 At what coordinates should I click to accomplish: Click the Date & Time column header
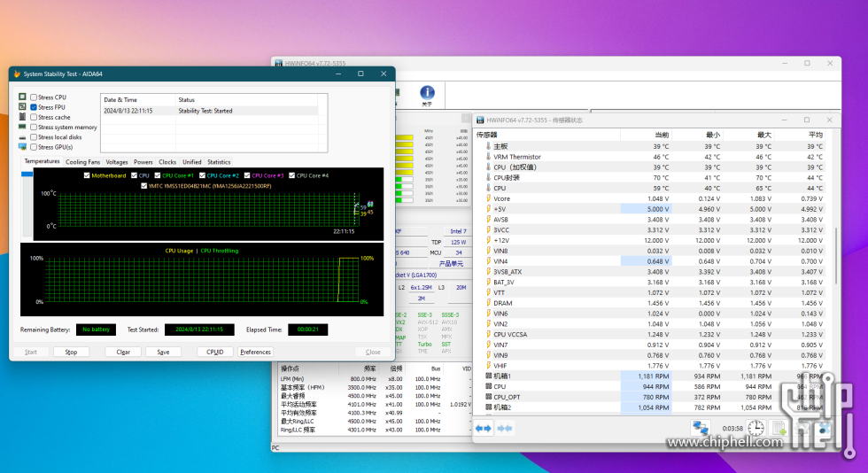(x=138, y=100)
